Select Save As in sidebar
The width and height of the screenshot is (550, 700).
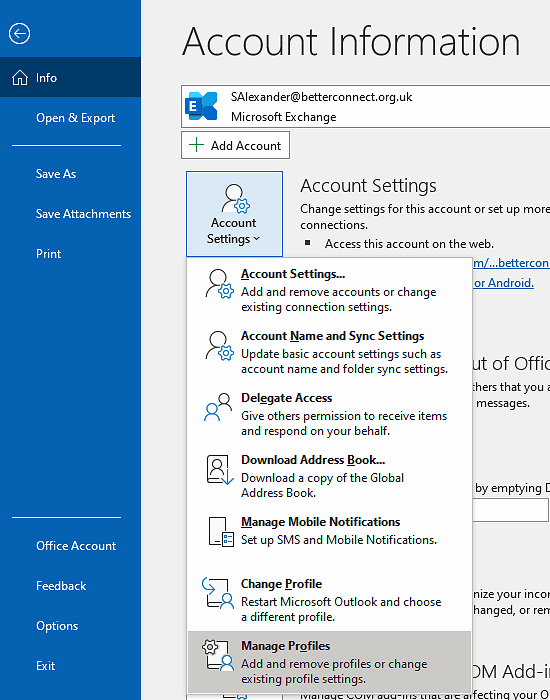71,174
